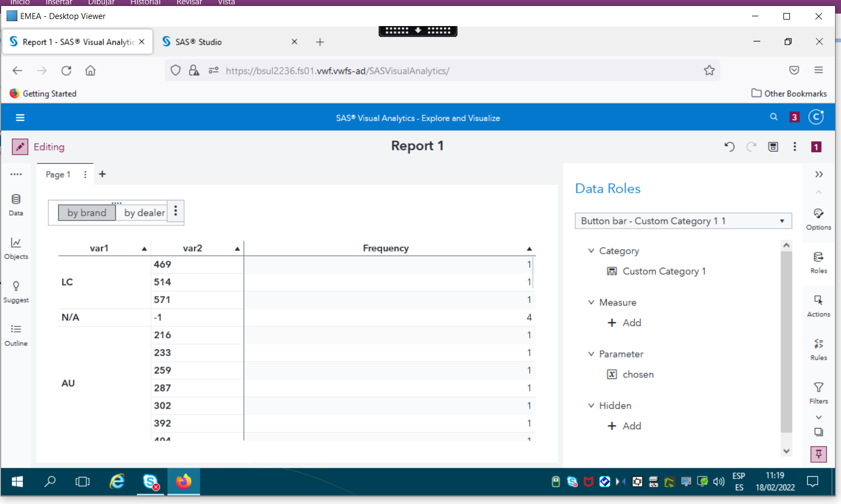841x504 pixels.
Task: Open the Getting Started bookmark
Action: coord(42,93)
